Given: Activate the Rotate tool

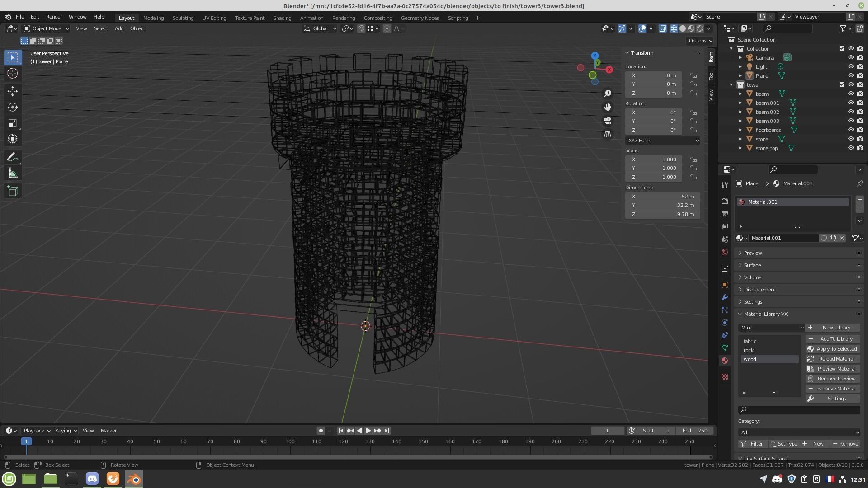Looking at the screenshot, I should [13, 107].
